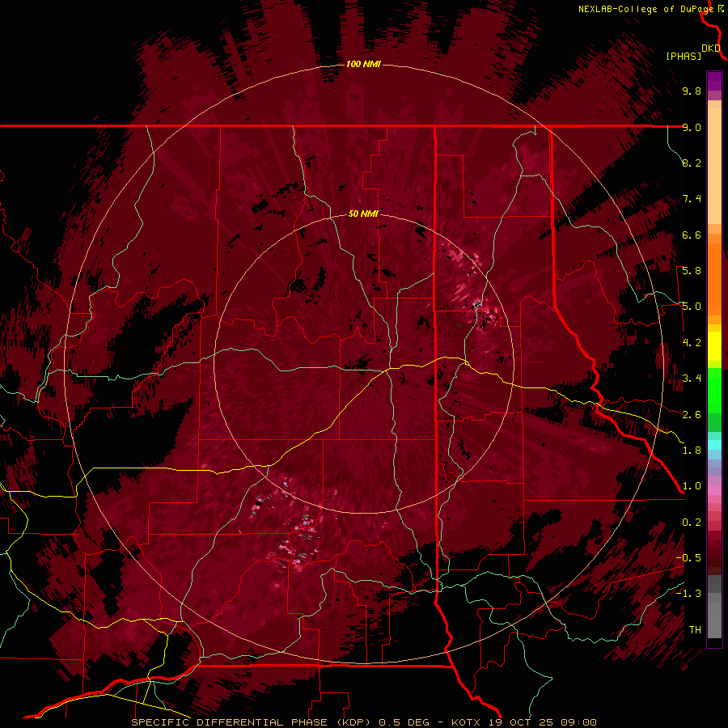Screen dimensions: 728x728
Task: Click the "NEXLAB-College of DuPage" credit text
Action: [x=645, y=9]
